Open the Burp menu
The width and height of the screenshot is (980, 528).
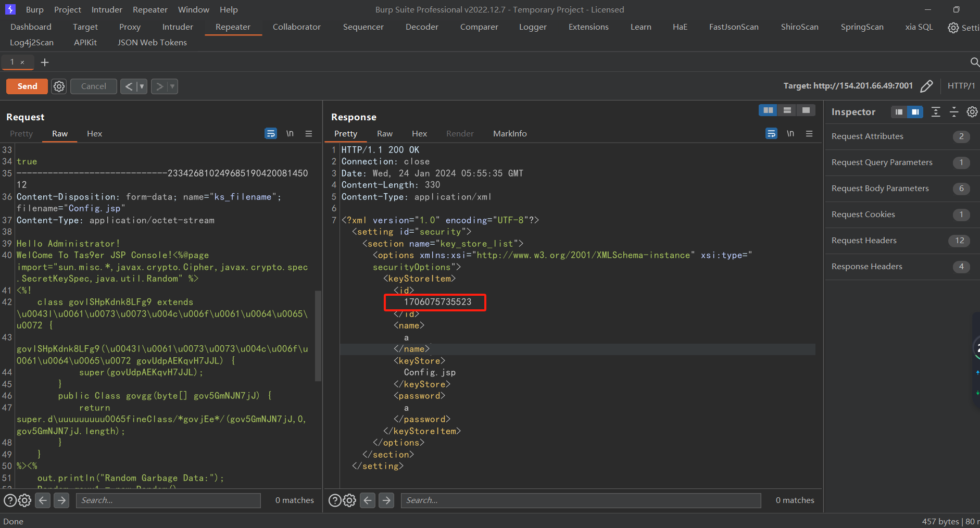coord(35,10)
